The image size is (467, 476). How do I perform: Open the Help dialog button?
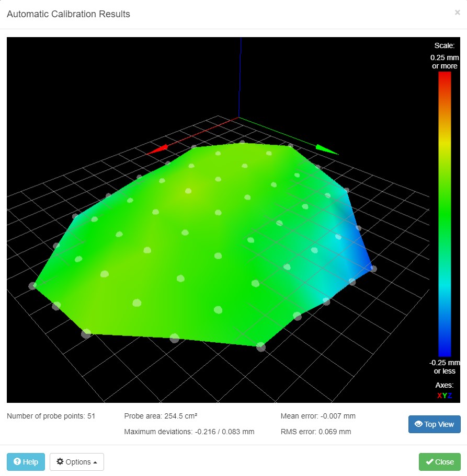(26, 462)
